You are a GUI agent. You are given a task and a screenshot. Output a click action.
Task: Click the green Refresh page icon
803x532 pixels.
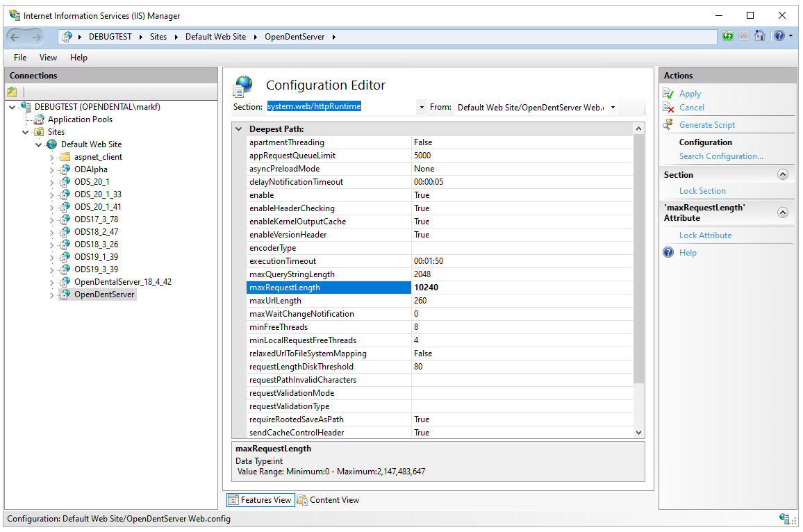728,36
